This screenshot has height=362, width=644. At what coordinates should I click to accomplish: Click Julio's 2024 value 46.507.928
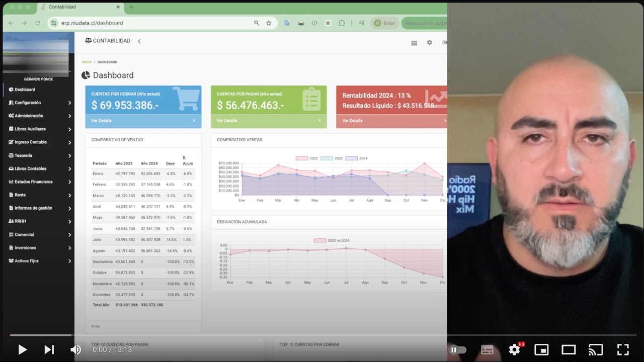tap(150, 240)
